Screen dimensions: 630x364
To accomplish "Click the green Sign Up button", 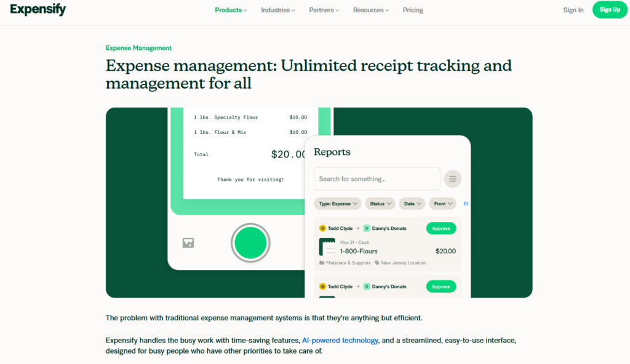I will pos(610,10).
